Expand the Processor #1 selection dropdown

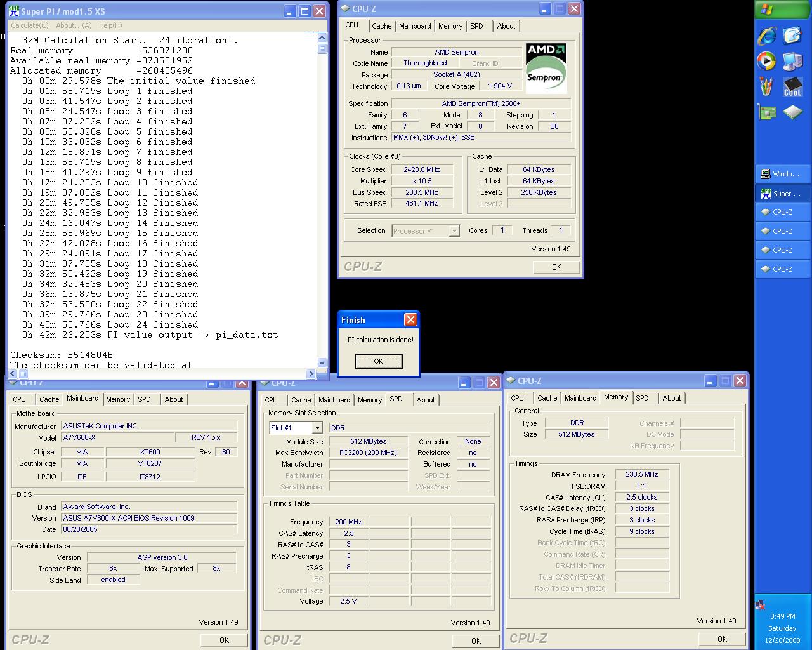point(454,231)
